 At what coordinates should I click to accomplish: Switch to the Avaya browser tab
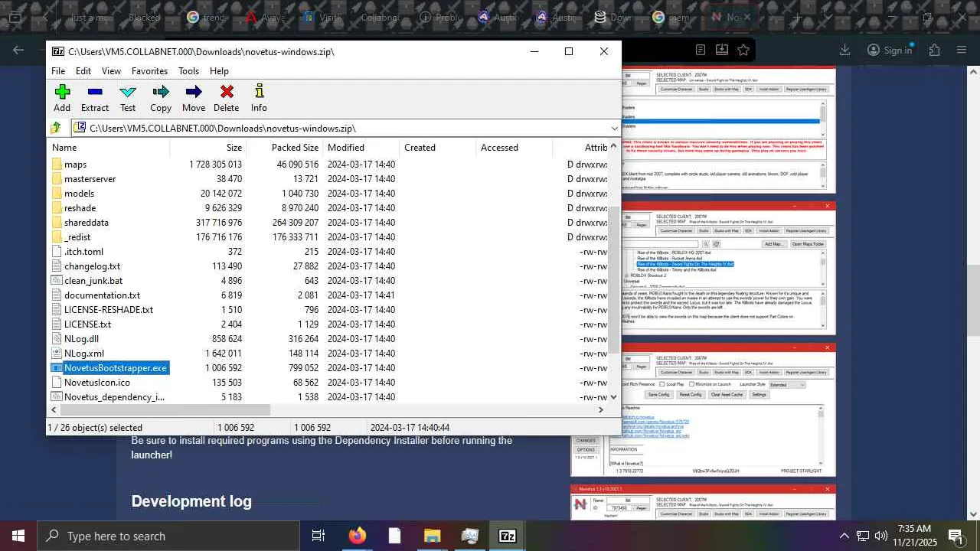[x=265, y=17]
